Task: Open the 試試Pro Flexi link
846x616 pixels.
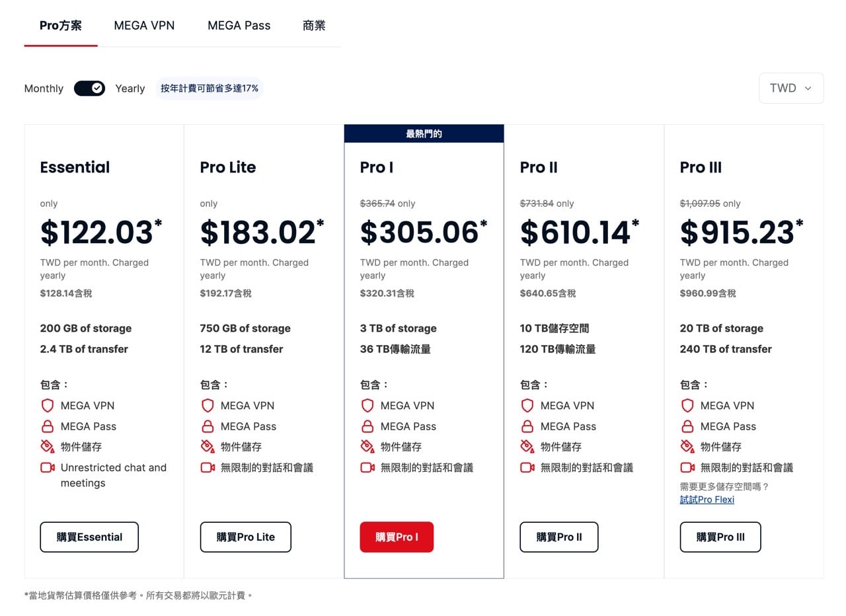Action: 707,500
